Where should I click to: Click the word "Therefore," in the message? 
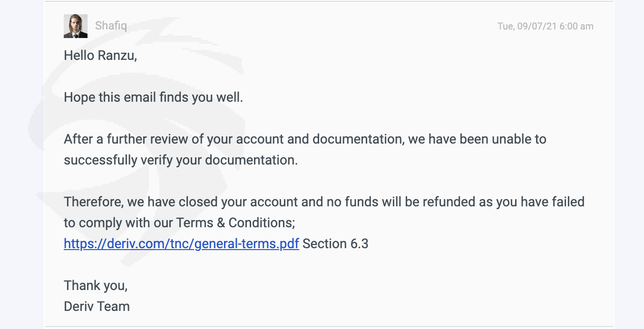94,202
